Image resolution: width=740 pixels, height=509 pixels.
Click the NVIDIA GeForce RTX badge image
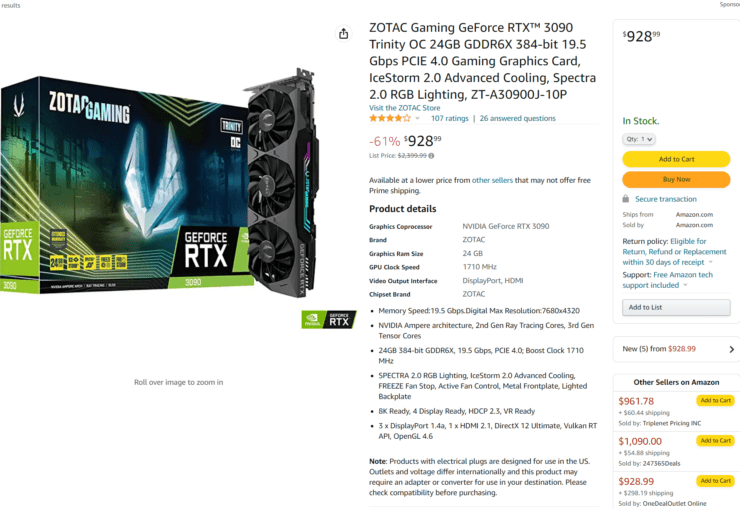(x=329, y=319)
